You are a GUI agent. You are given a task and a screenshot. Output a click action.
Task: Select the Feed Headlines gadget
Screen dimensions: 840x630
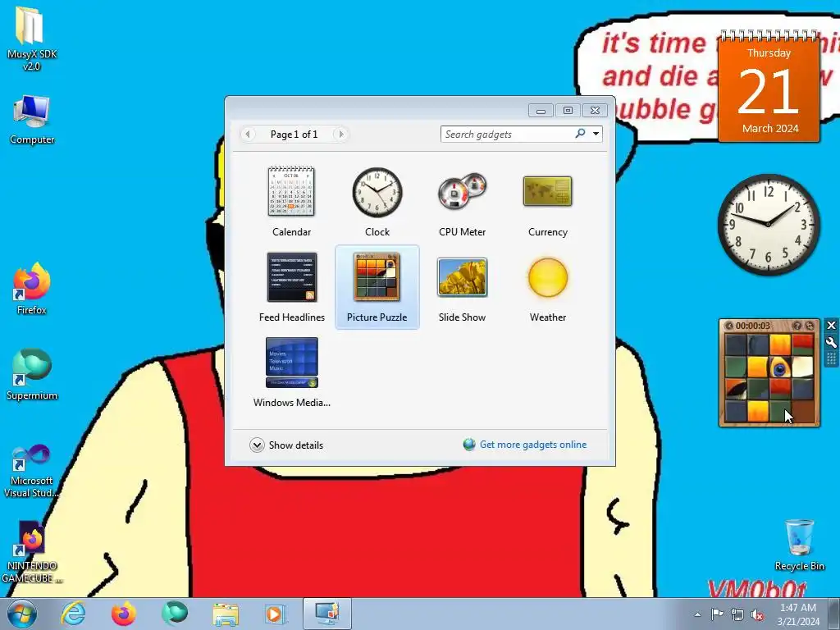291,287
